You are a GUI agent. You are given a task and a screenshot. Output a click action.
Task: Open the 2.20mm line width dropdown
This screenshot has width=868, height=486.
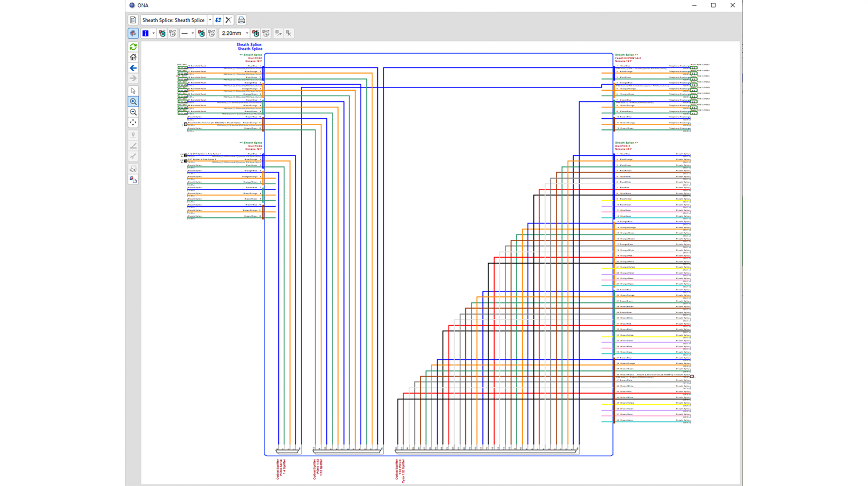(x=247, y=33)
